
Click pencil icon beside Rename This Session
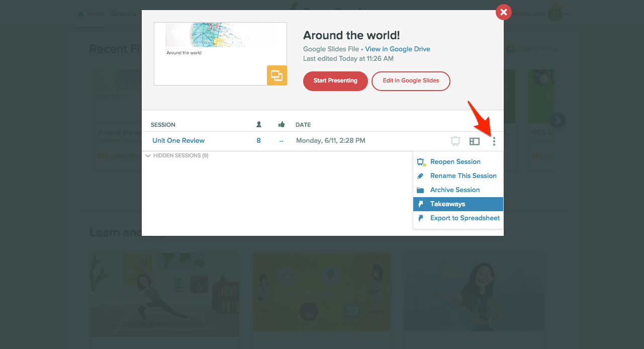pos(421,176)
